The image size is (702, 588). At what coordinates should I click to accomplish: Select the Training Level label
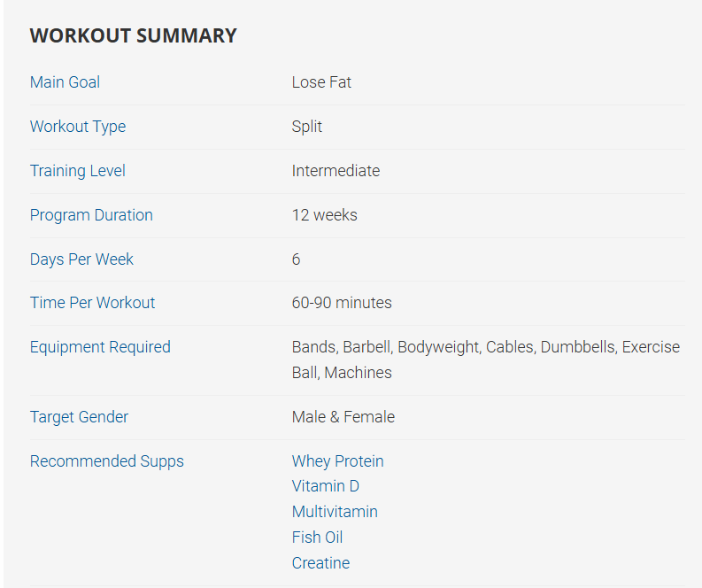(78, 171)
